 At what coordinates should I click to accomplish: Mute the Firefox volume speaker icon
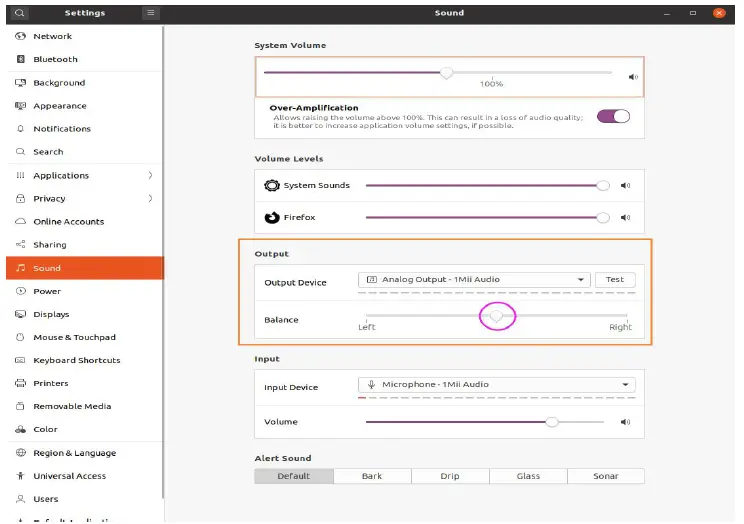point(626,217)
